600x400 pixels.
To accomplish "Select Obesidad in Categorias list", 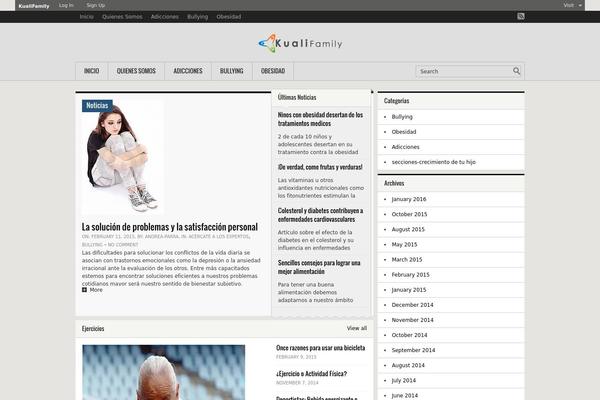I will [x=404, y=132].
